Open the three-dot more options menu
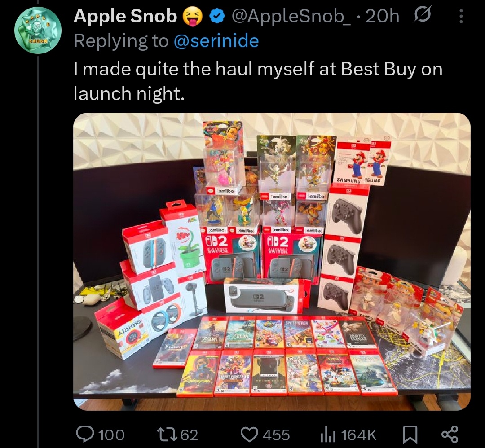485x448 pixels. click(x=461, y=16)
